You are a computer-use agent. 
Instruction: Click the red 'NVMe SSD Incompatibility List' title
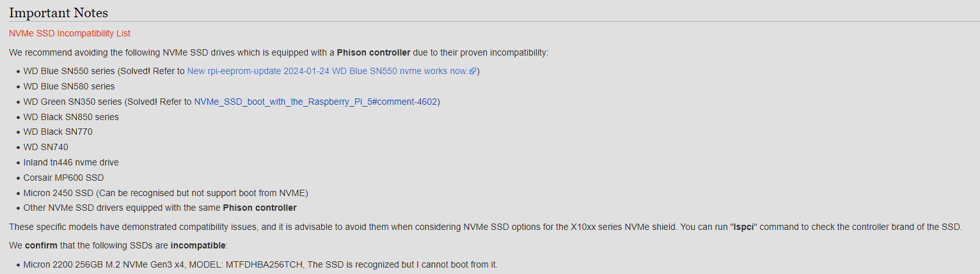coord(70,33)
